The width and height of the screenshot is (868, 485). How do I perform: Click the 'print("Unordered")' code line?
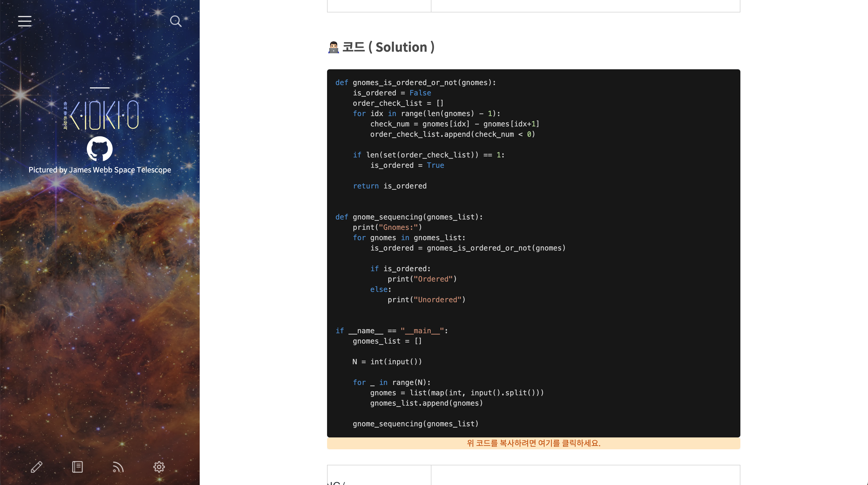(x=426, y=299)
